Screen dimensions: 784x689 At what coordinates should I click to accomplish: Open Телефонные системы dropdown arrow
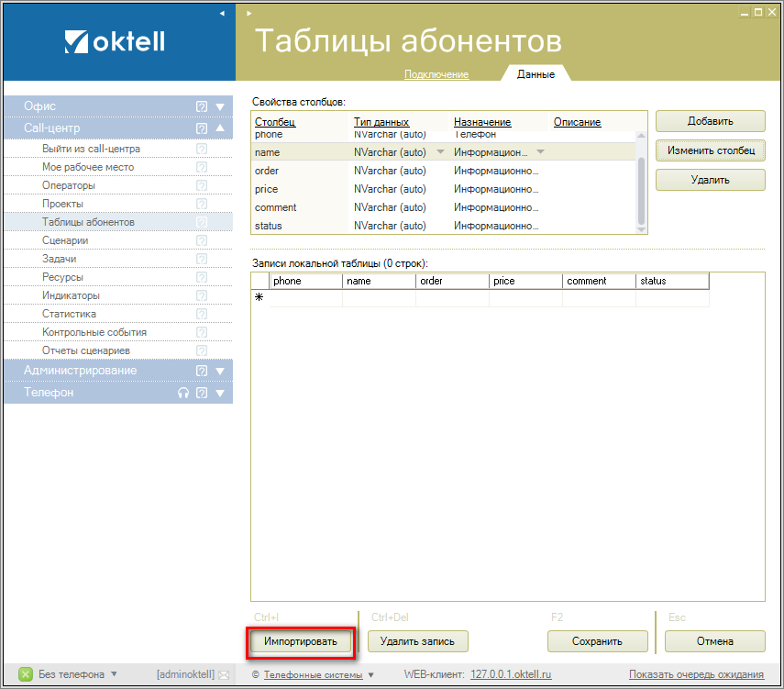[x=371, y=675]
